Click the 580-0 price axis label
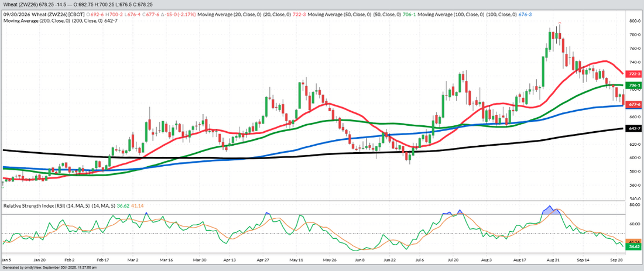 635,171
